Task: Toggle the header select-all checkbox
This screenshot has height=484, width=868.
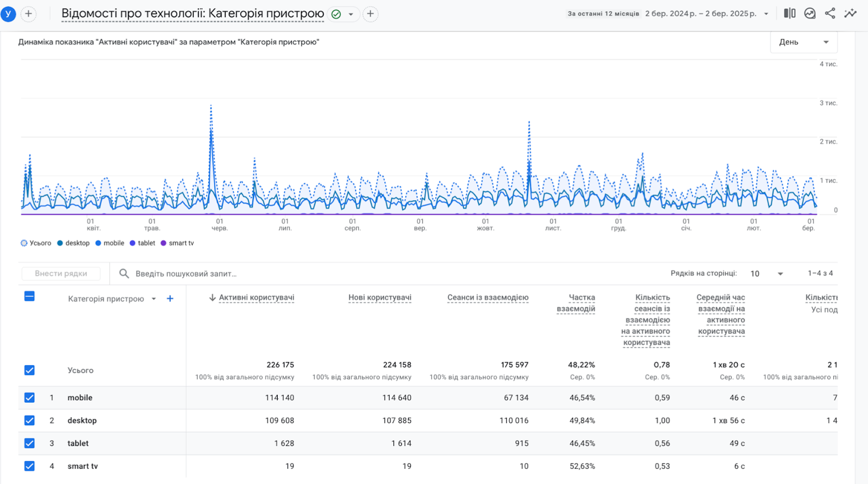Action: [29, 296]
